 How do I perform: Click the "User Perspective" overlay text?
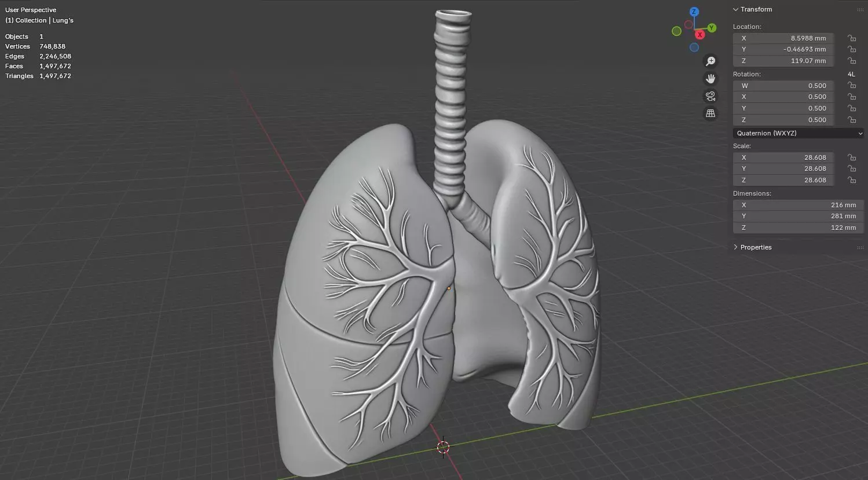tap(31, 10)
